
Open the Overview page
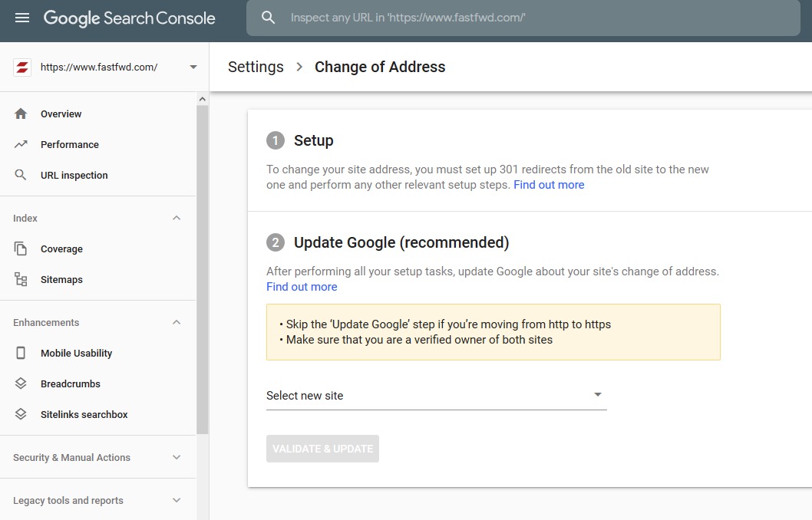(61, 114)
